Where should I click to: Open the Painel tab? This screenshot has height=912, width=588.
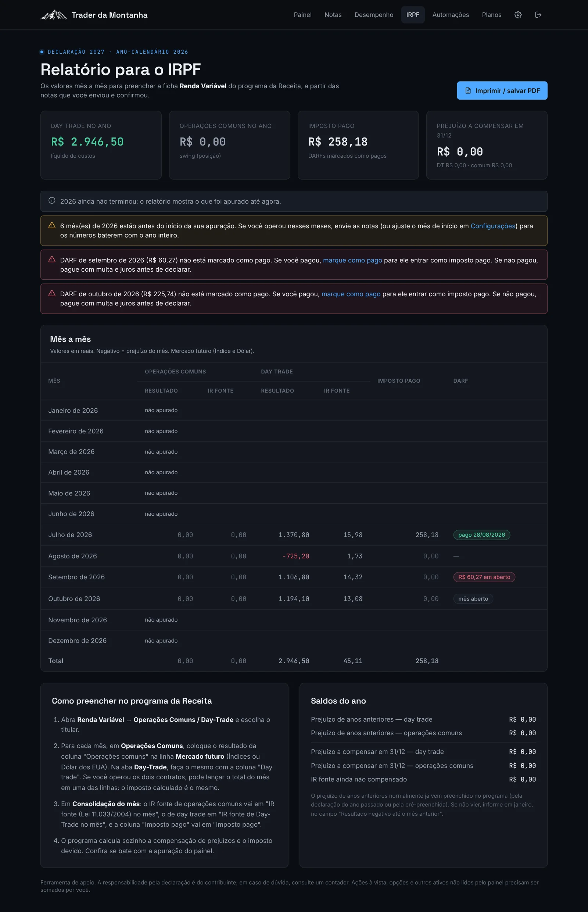303,15
